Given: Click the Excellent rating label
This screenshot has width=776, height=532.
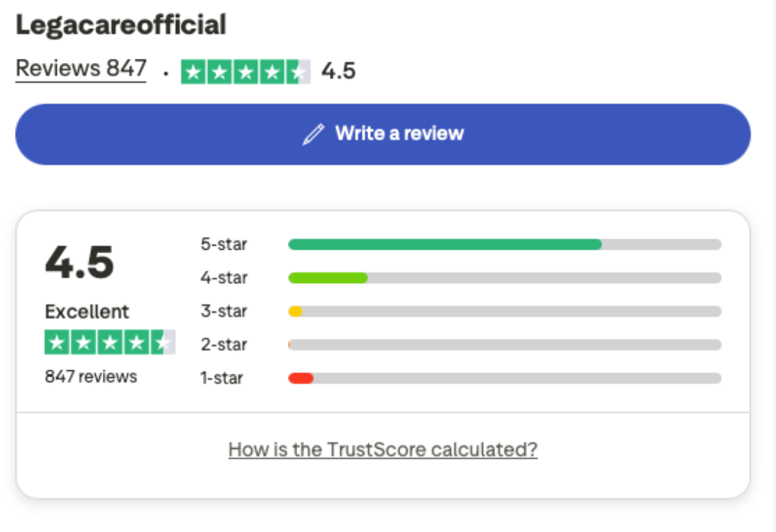Looking at the screenshot, I should (87, 311).
